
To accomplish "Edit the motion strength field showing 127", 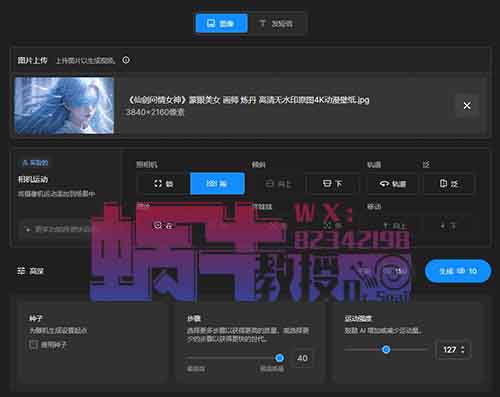I will coord(453,349).
